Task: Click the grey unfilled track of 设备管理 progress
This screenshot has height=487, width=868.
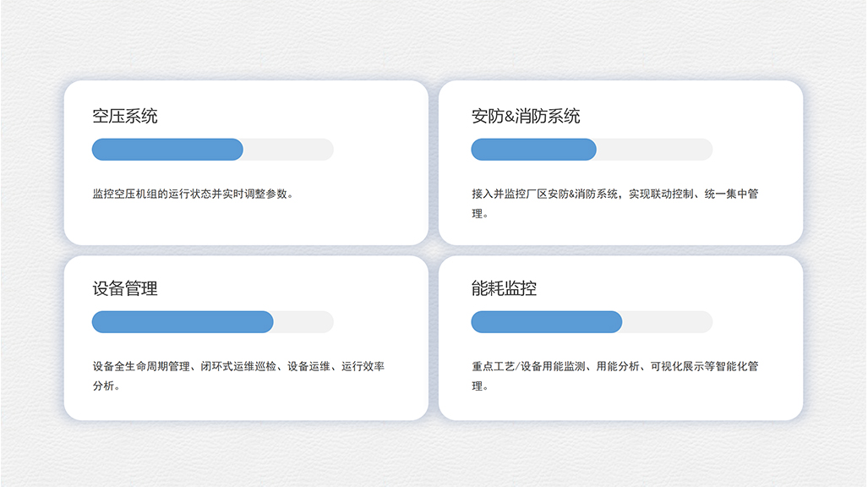Action: (303, 322)
